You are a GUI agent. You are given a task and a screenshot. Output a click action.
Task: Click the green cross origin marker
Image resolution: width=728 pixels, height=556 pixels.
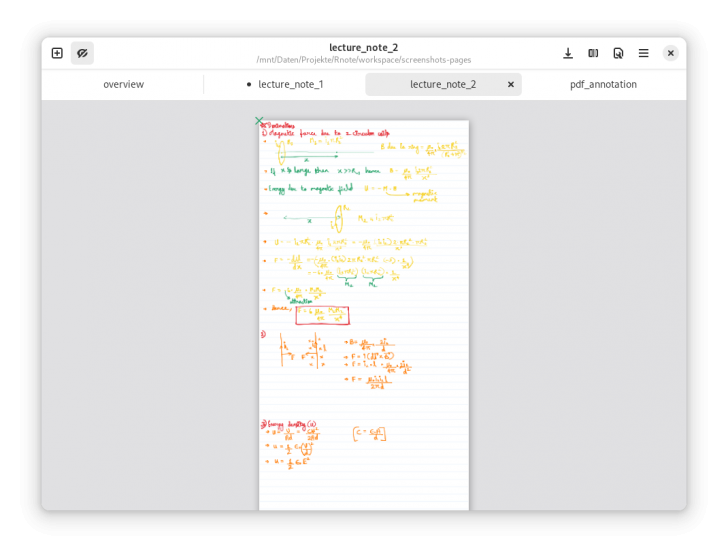coord(259,121)
